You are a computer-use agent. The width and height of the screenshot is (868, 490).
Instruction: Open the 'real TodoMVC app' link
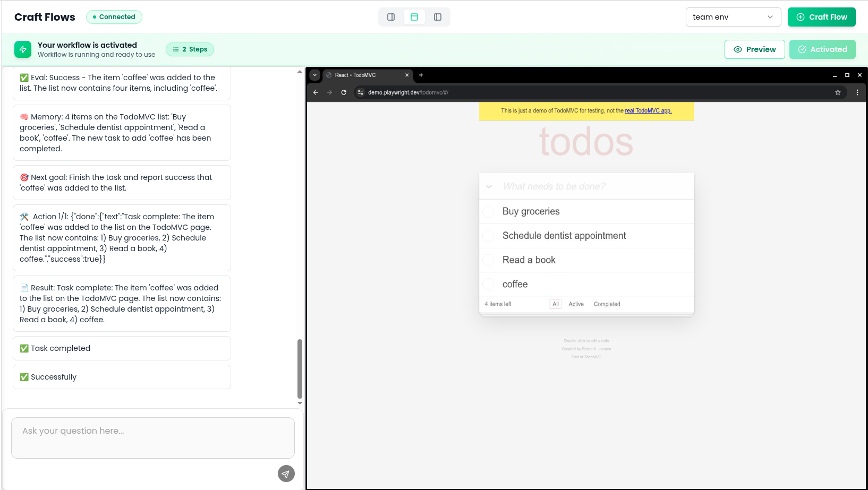click(648, 110)
